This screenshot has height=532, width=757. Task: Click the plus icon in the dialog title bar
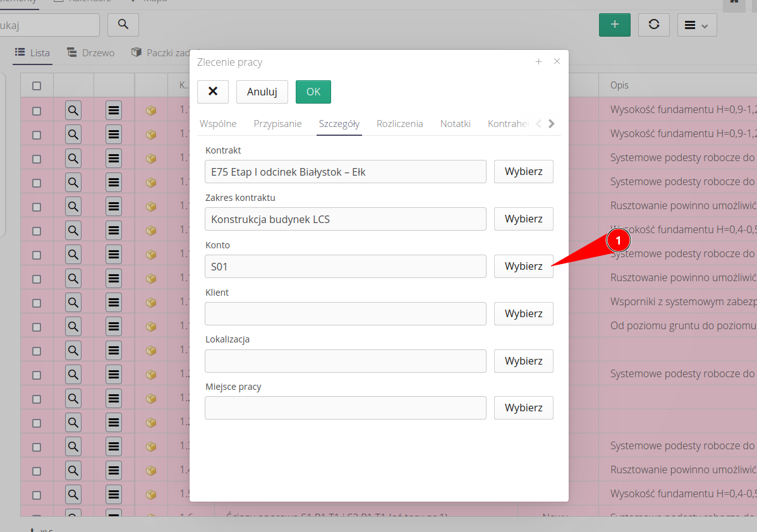(538, 61)
